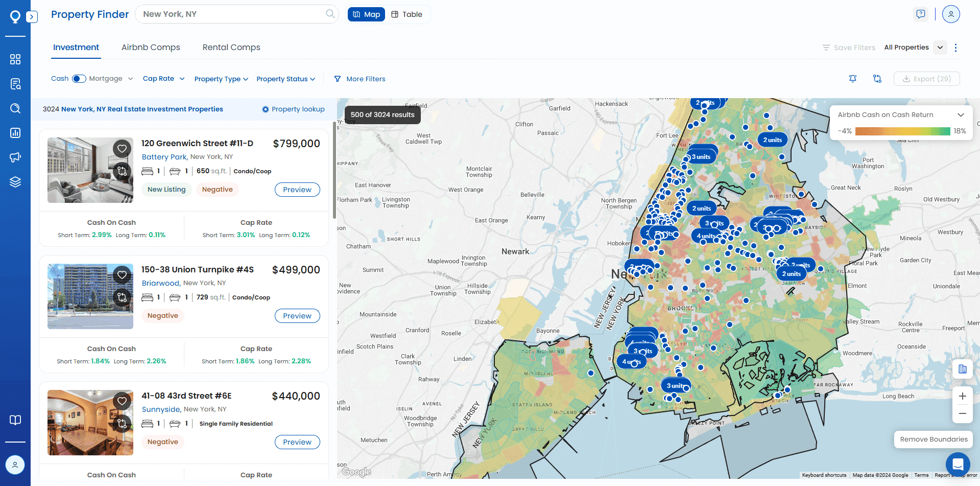This screenshot has height=486, width=980.
Task: Open the Property Status filter dropdown
Action: coord(286,79)
